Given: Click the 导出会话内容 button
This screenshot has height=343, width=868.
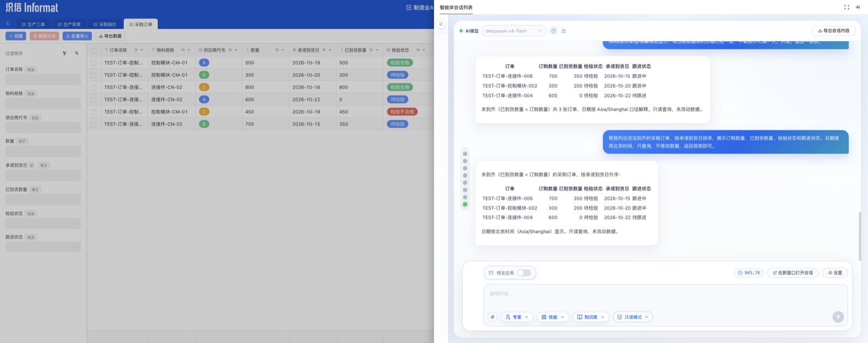Looking at the screenshot, I should pos(833,31).
